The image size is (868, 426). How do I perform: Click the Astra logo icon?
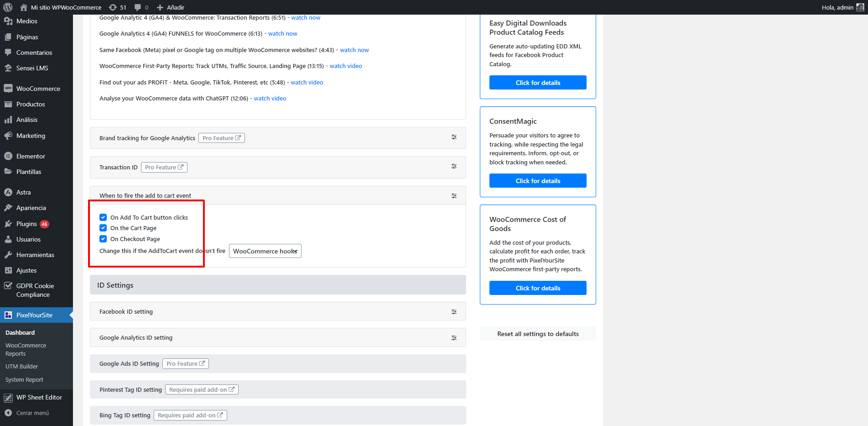(8, 192)
